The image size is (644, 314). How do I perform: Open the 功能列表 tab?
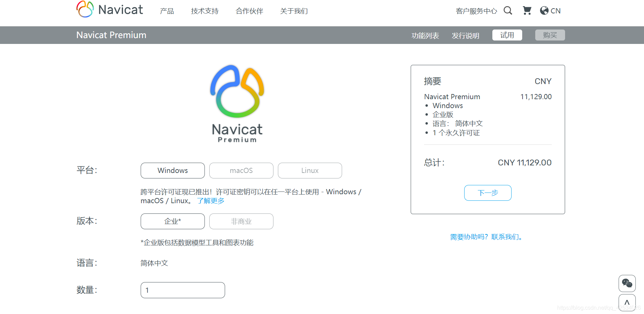click(x=425, y=35)
